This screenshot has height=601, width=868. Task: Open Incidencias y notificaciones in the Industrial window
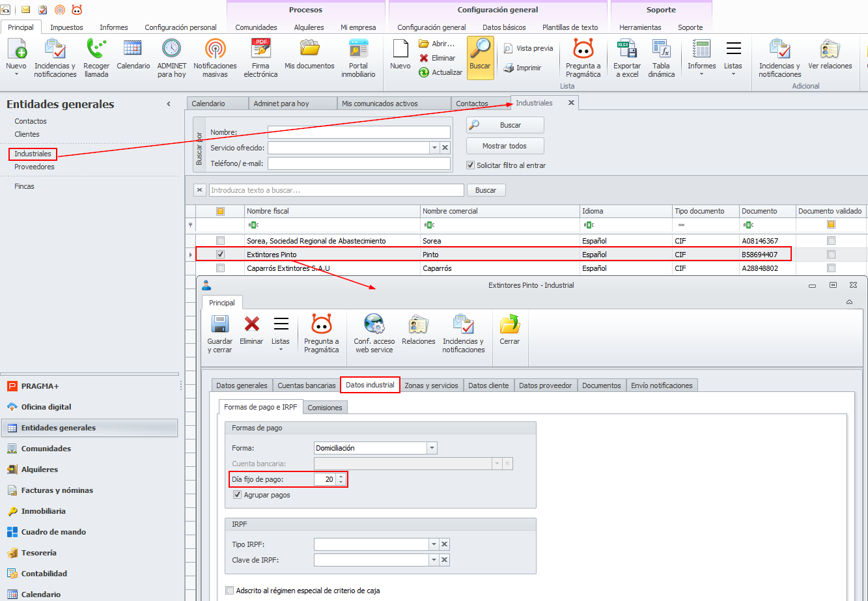[x=464, y=335]
